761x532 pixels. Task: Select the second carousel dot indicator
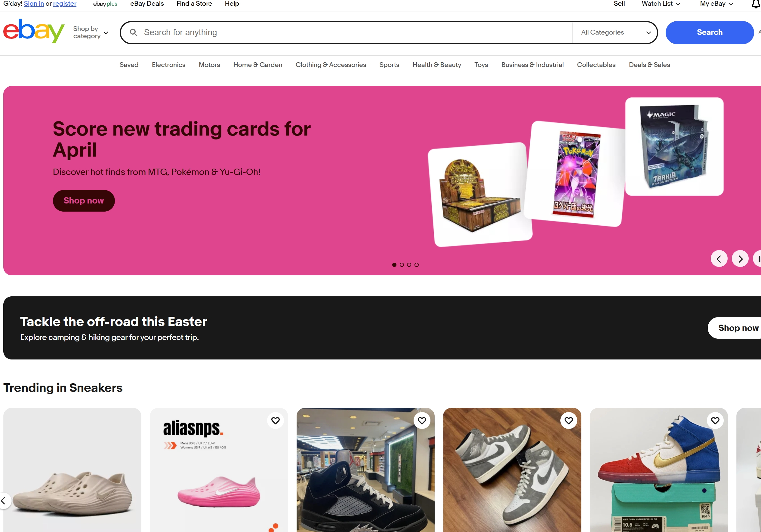402,265
